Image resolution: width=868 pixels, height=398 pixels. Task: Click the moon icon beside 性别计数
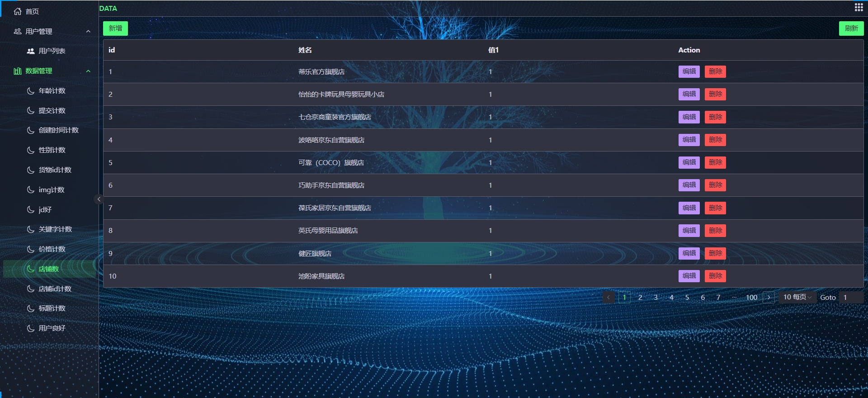tap(31, 150)
